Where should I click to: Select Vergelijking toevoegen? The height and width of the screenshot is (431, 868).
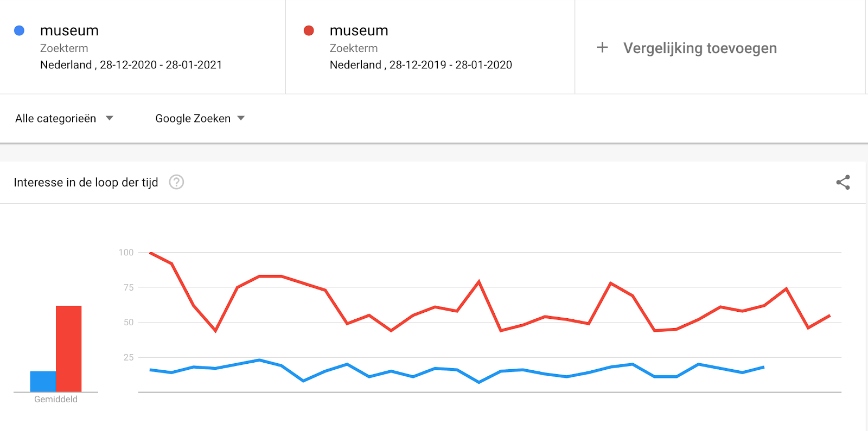point(700,48)
